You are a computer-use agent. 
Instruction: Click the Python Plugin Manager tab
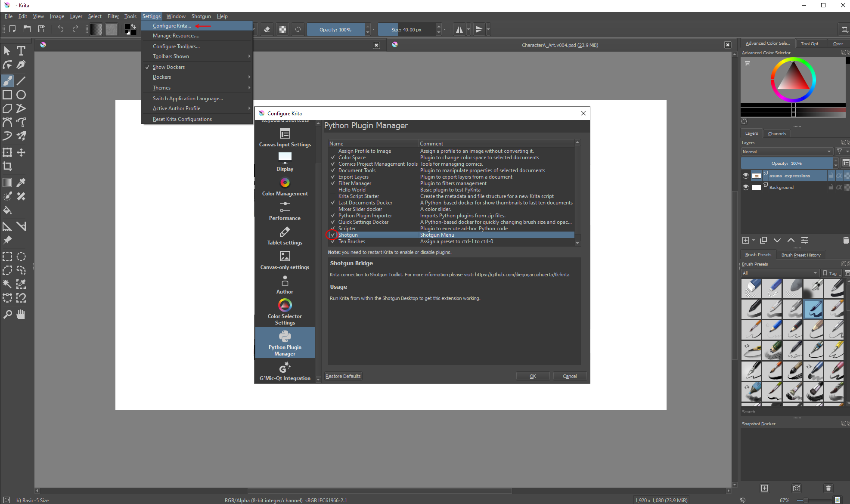click(284, 343)
